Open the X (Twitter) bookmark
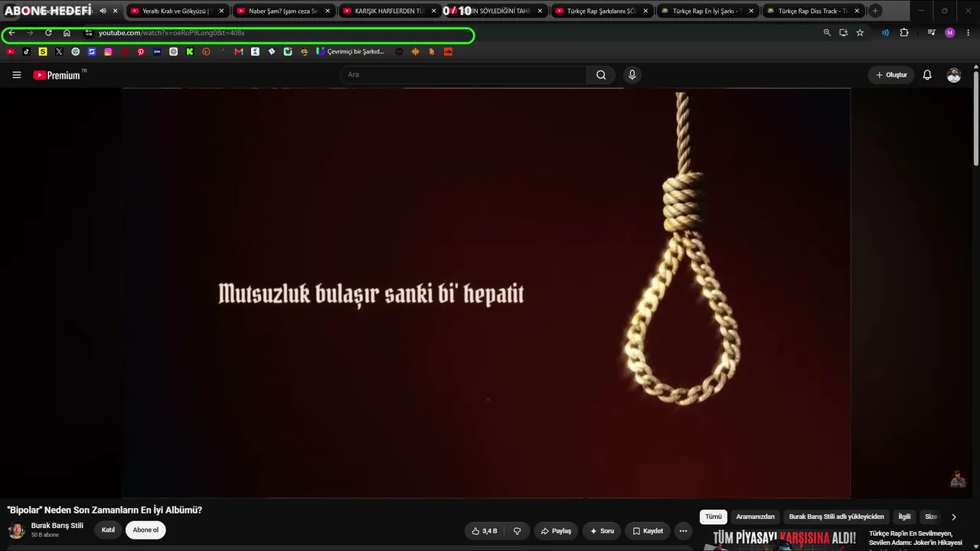This screenshot has width=980, height=551. 59,52
